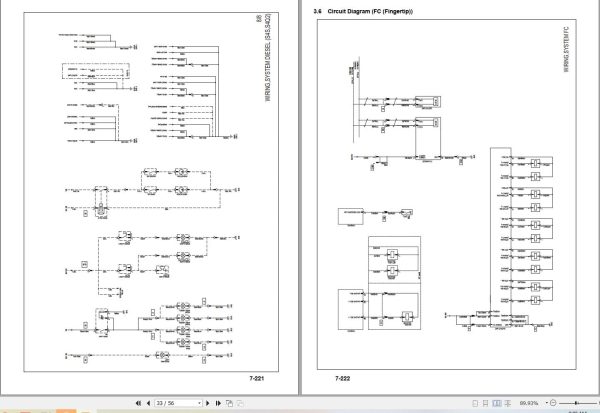Go to the next page
The width and height of the screenshot is (600, 413).
point(208,403)
